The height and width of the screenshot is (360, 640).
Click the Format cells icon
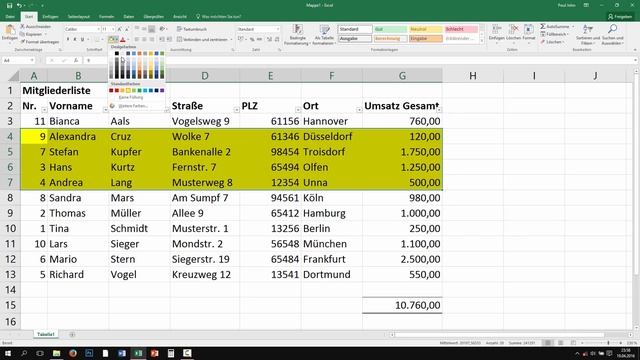(529, 29)
